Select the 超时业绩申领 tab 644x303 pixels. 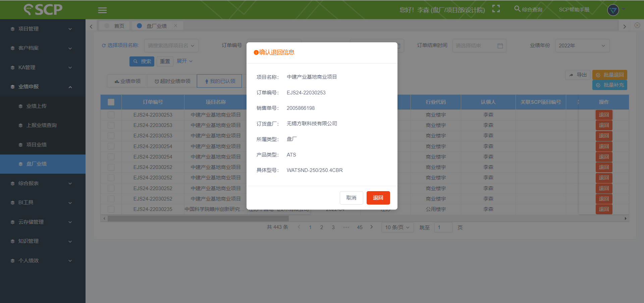point(172,81)
